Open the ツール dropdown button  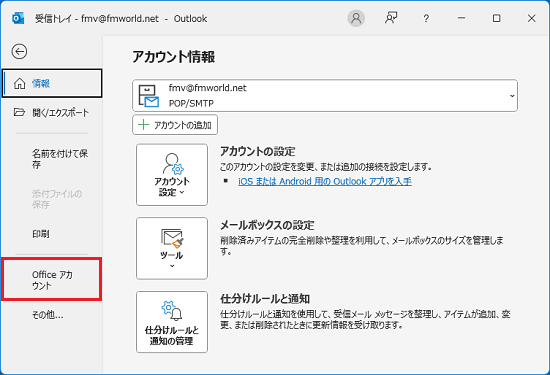tap(172, 248)
